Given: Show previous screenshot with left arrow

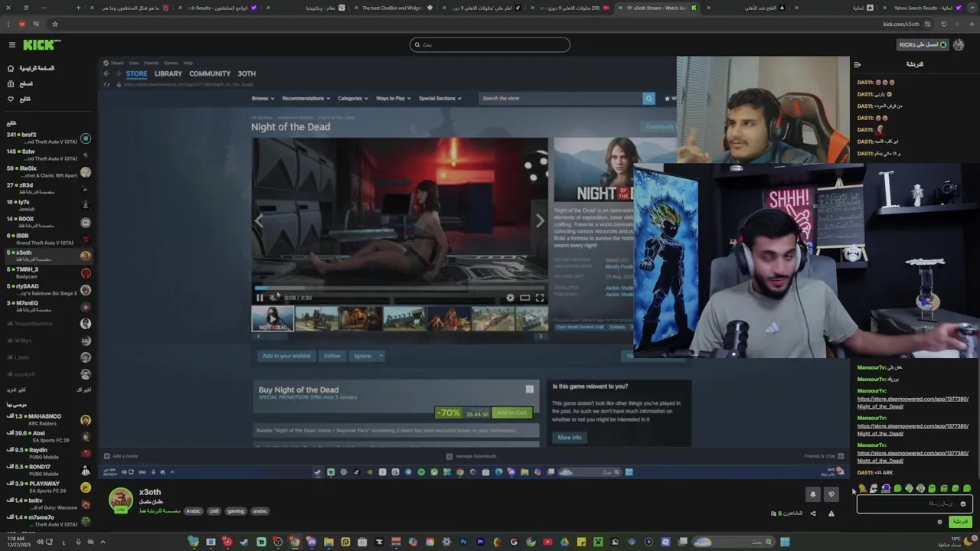Looking at the screenshot, I should (x=259, y=221).
